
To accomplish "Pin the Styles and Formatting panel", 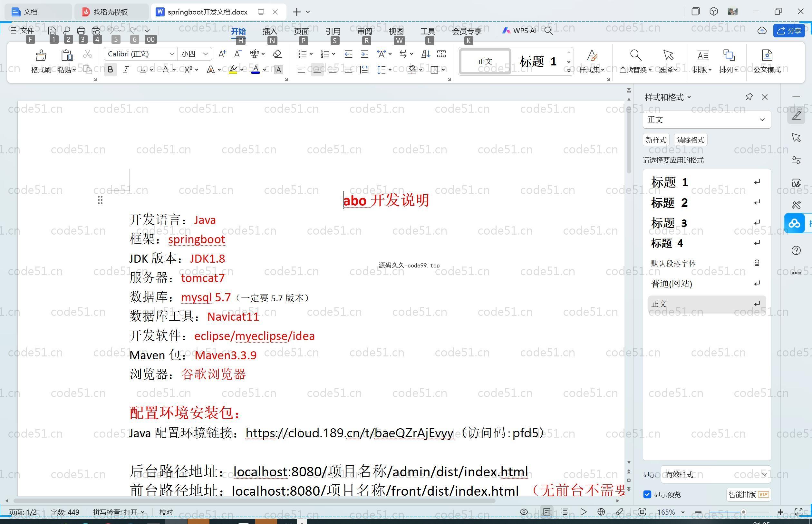I will 749,97.
